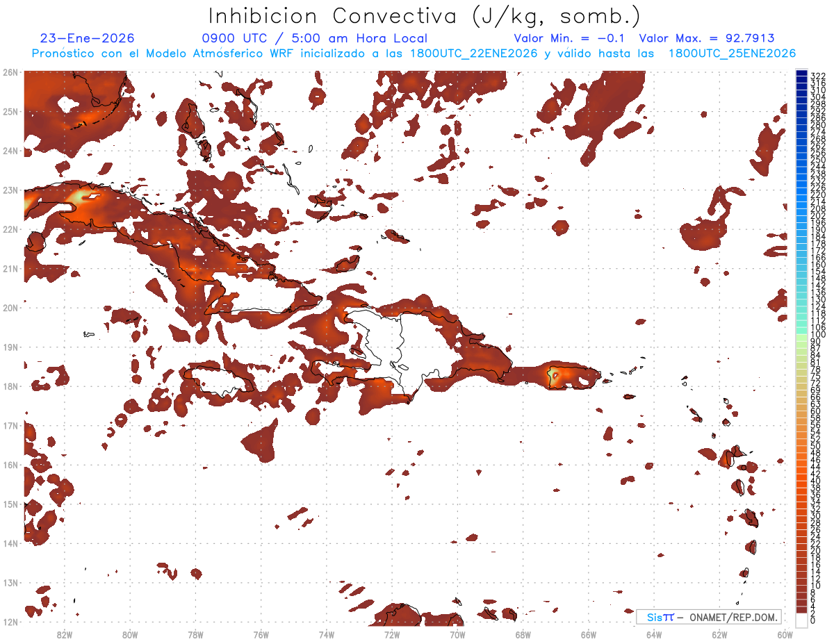
Task: Click the "68W" longitude label
Action: 523,634
